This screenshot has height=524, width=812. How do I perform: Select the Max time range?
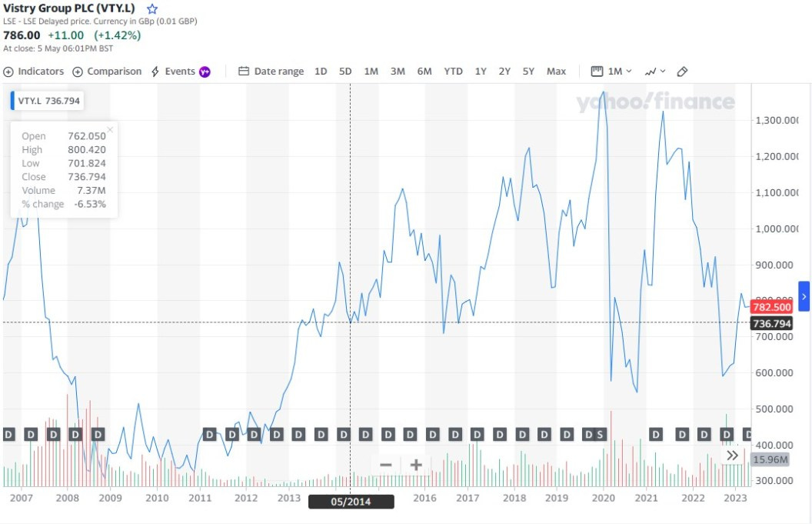click(556, 72)
